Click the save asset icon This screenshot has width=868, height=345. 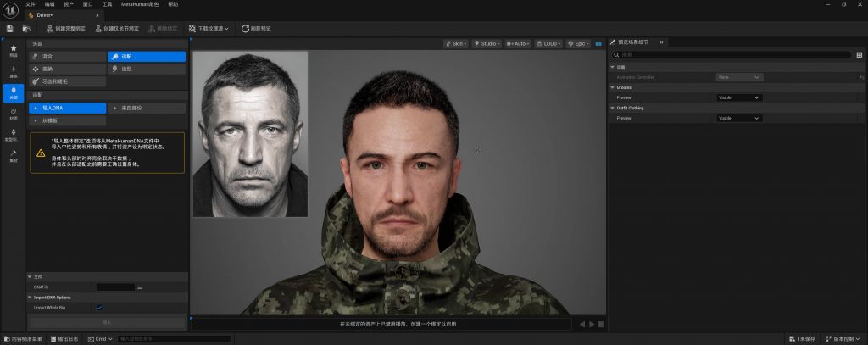click(10, 29)
